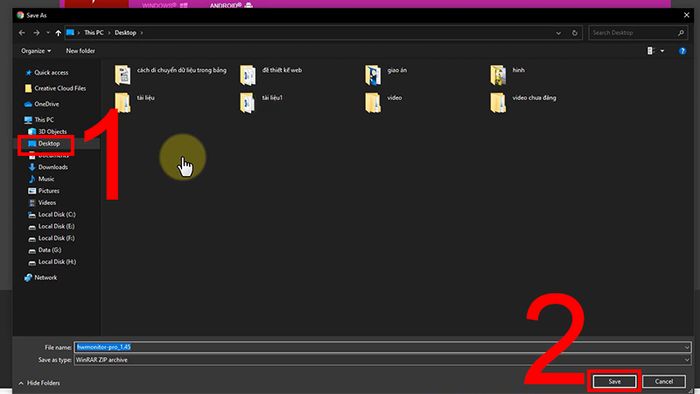Go forward with the Forward arrow
The width and height of the screenshot is (700, 394).
point(37,33)
